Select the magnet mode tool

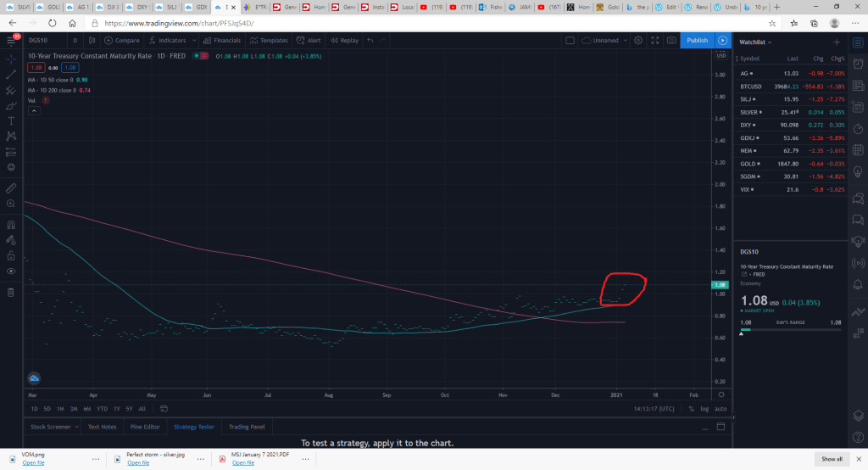coord(10,225)
